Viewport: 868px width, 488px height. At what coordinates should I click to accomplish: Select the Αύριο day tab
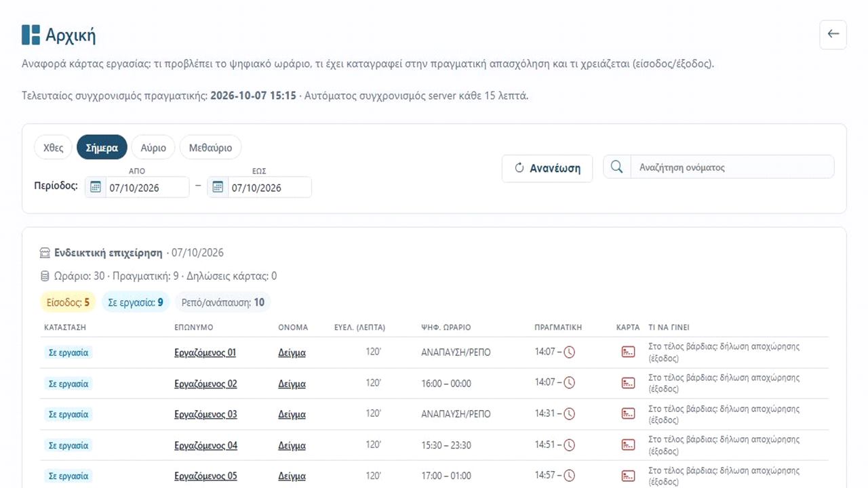click(153, 148)
